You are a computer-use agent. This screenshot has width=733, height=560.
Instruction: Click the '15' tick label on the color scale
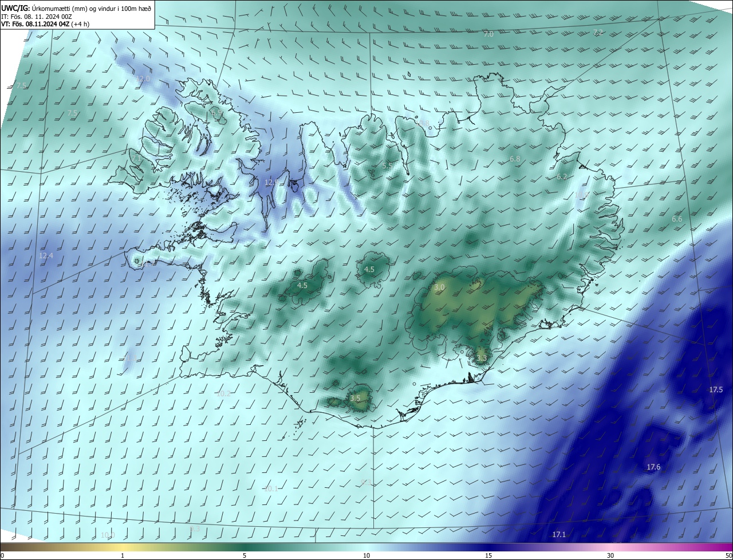click(488, 555)
